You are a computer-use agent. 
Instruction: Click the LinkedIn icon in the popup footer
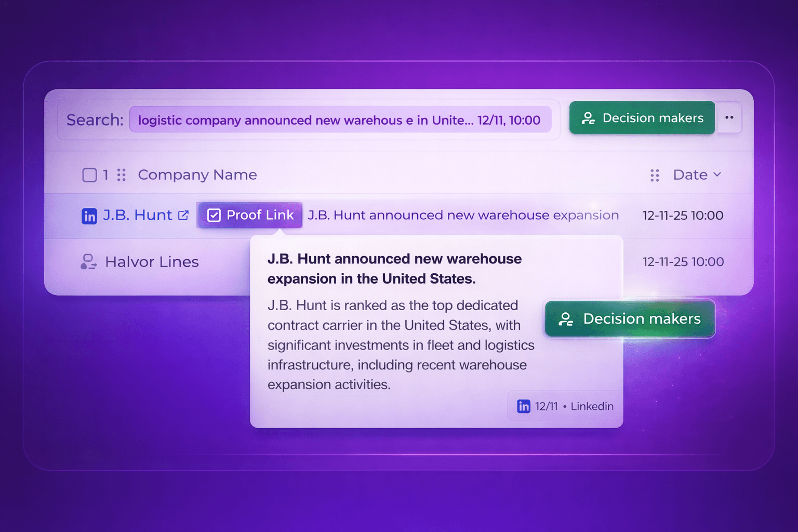point(524,406)
